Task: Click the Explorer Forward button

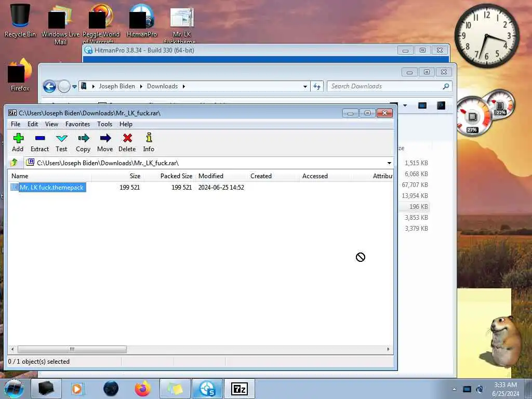Action: (64, 87)
